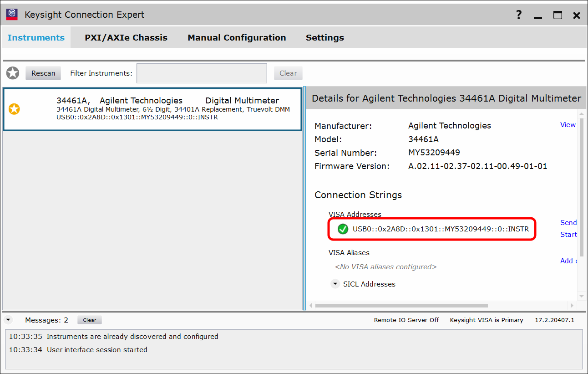The height and width of the screenshot is (374, 588).
Task: Open the help question mark icon
Action: coord(519,15)
